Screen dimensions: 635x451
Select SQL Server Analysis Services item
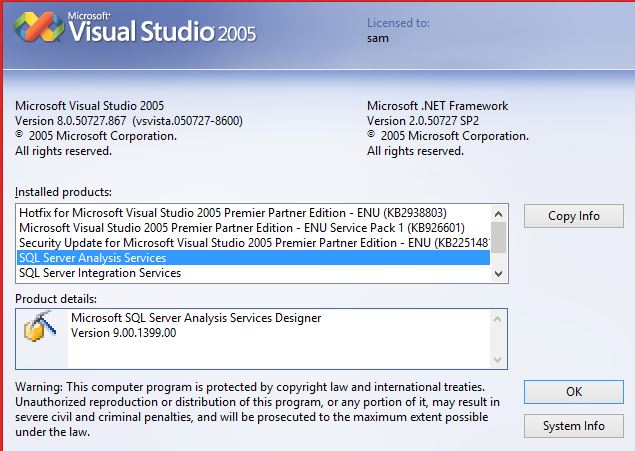[253, 257]
